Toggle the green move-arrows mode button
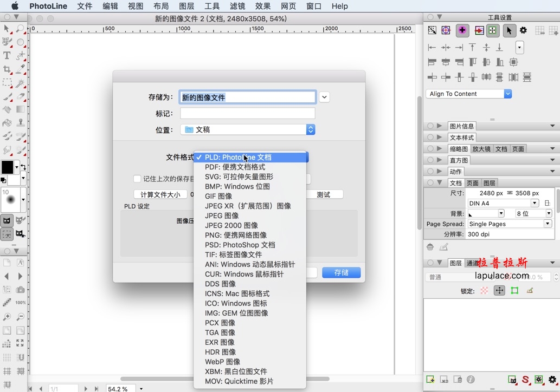The height and width of the screenshot is (392, 560). [x=492, y=30]
